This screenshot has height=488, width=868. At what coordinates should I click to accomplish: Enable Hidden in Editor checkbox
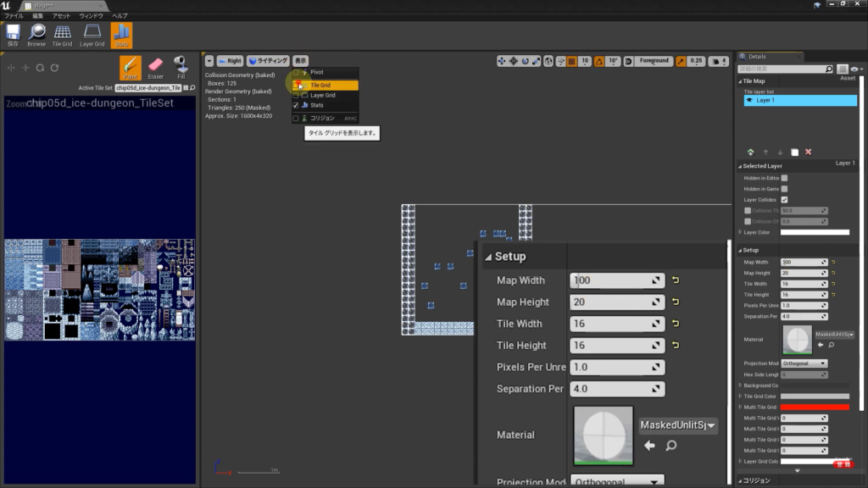coord(784,178)
